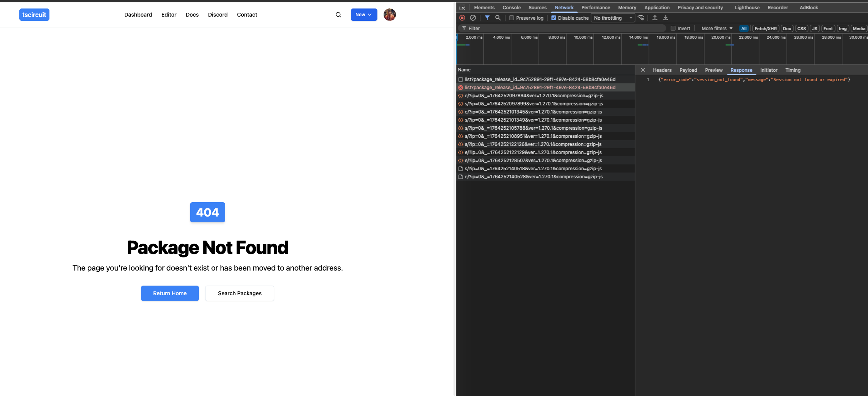Click the Return Home button
This screenshot has height=396, width=868.
pos(170,293)
